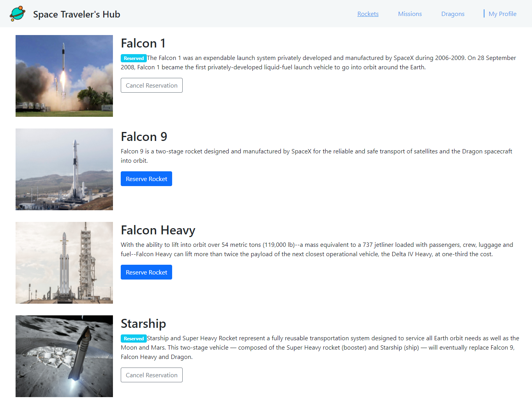Cancel the Starship reservation

(x=151, y=375)
